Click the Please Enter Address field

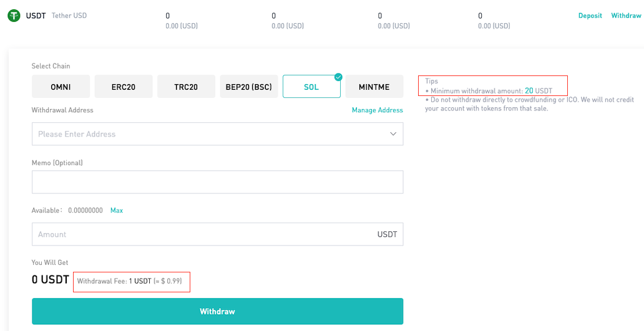pos(217,134)
